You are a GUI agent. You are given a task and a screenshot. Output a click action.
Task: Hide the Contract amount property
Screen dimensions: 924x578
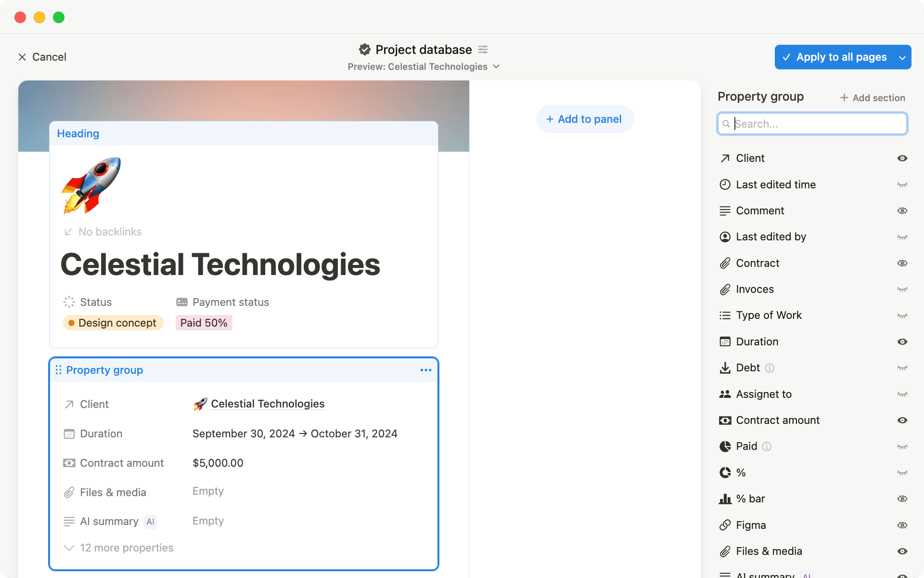coord(902,420)
